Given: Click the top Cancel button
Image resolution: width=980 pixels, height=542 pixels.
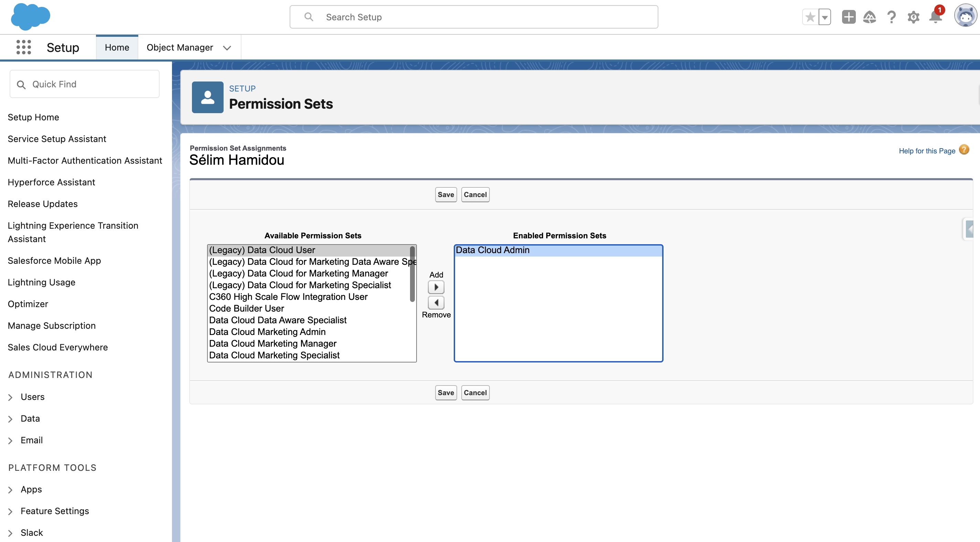Looking at the screenshot, I should pyautogui.click(x=475, y=195).
